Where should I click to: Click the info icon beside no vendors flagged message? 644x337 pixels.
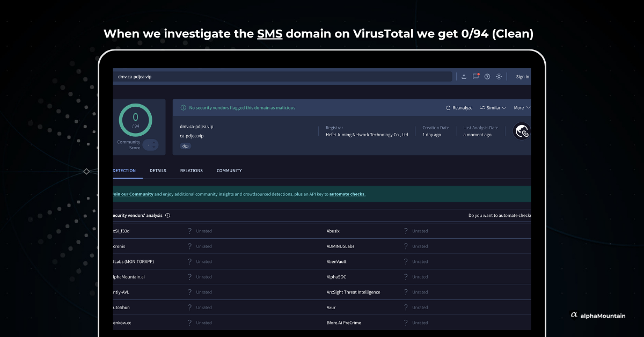tap(183, 108)
